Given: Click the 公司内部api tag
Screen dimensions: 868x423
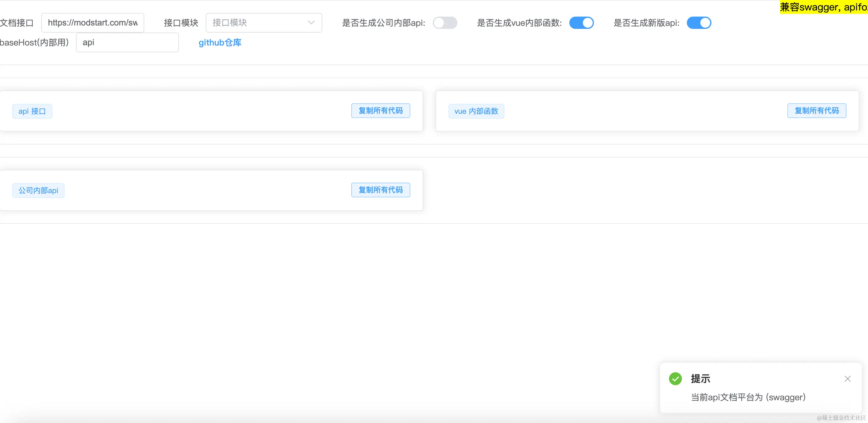Looking at the screenshot, I should [38, 191].
